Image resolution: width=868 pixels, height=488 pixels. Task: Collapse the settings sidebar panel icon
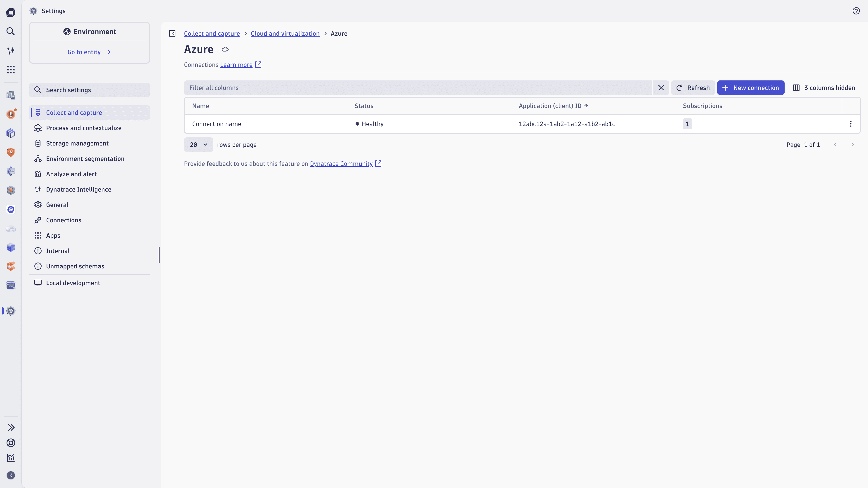click(172, 33)
